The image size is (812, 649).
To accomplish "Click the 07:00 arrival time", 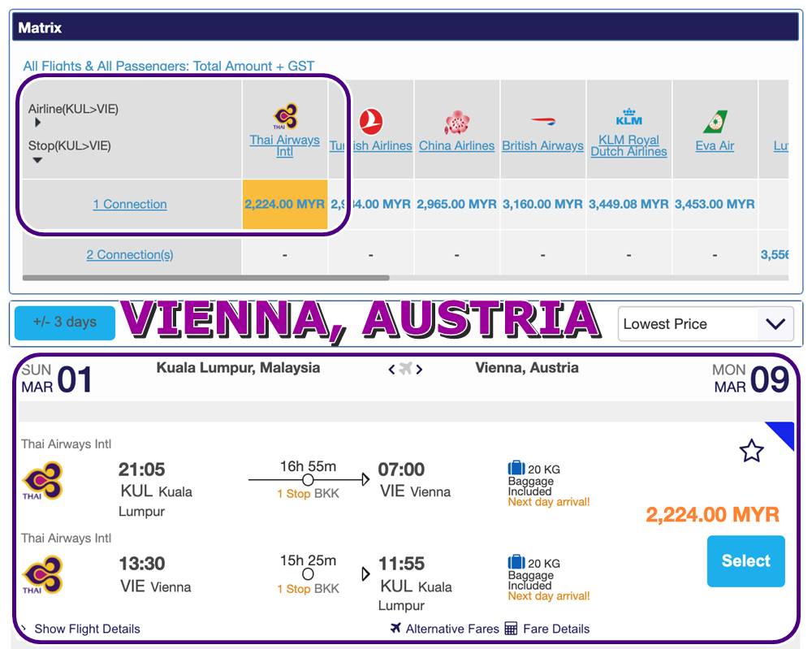I will tap(401, 469).
